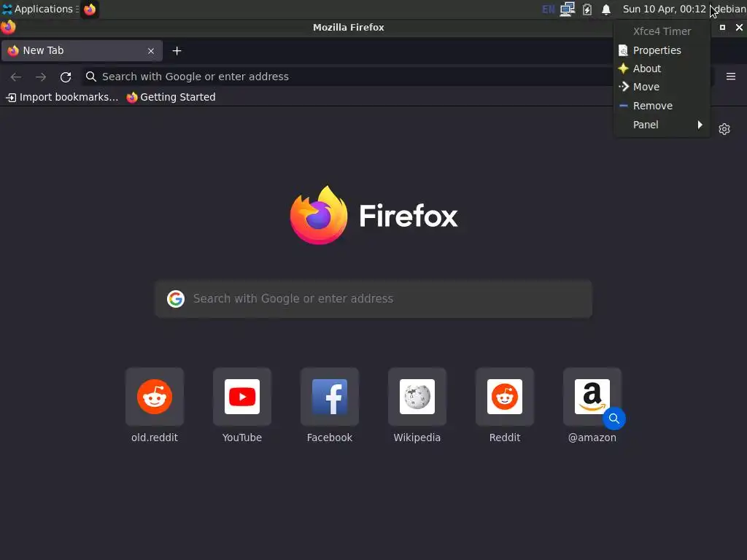This screenshot has height=560, width=747.
Task: Open the Getting Started bookmark
Action: point(171,97)
